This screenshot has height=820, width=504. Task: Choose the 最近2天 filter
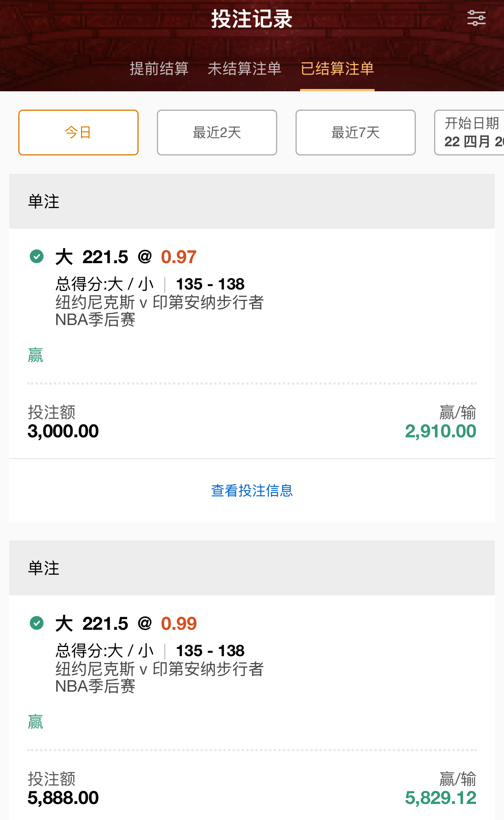(x=217, y=133)
